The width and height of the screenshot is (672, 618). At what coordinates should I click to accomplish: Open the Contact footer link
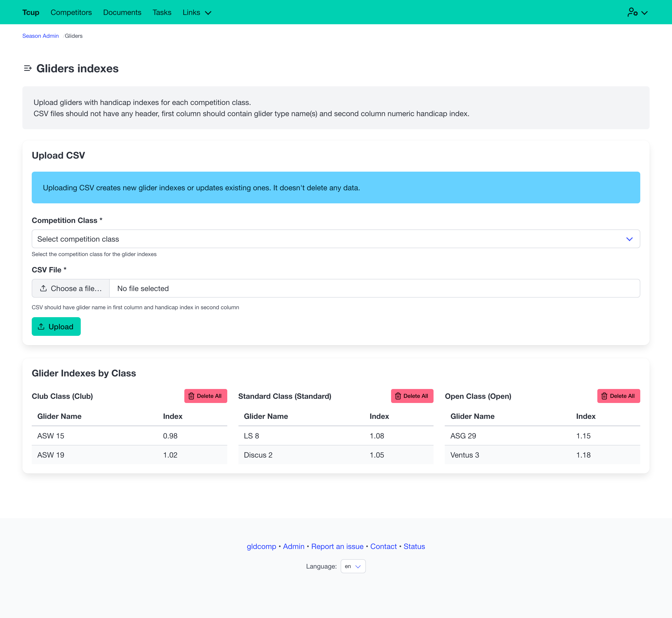(x=383, y=546)
